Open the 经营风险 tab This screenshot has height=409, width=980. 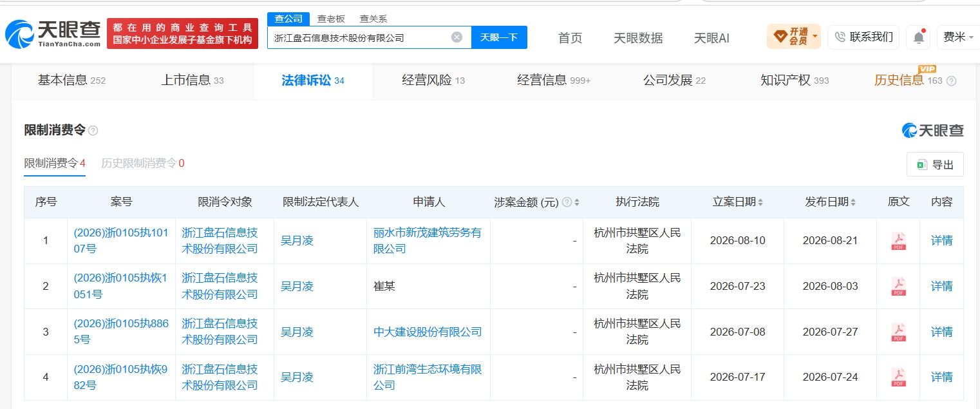(433, 81)
